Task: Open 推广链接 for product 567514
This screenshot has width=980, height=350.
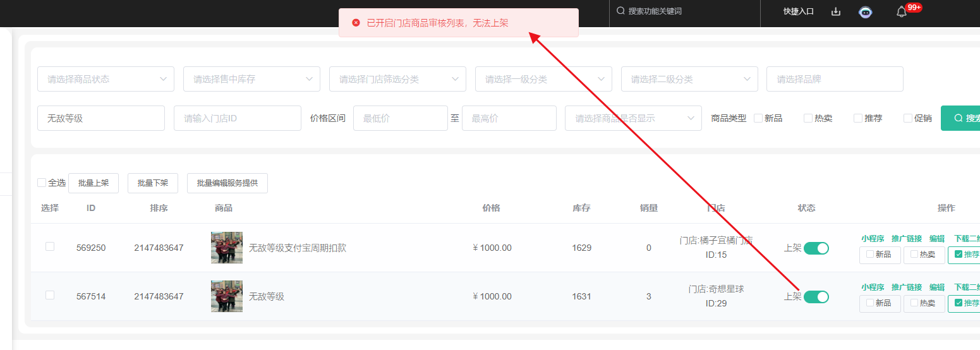Action: click(906, 287)
